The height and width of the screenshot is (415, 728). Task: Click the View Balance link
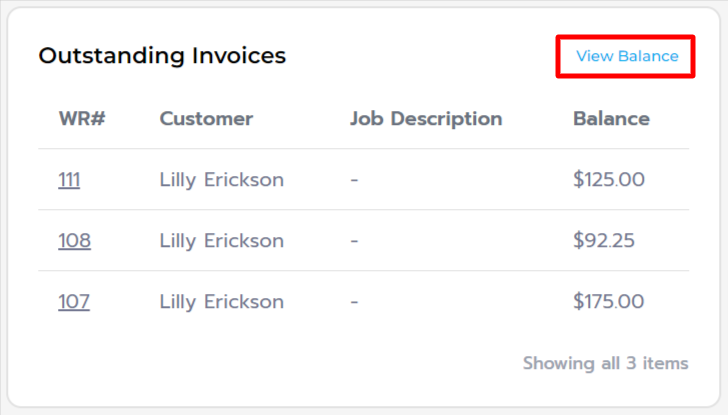coord(627,56)
